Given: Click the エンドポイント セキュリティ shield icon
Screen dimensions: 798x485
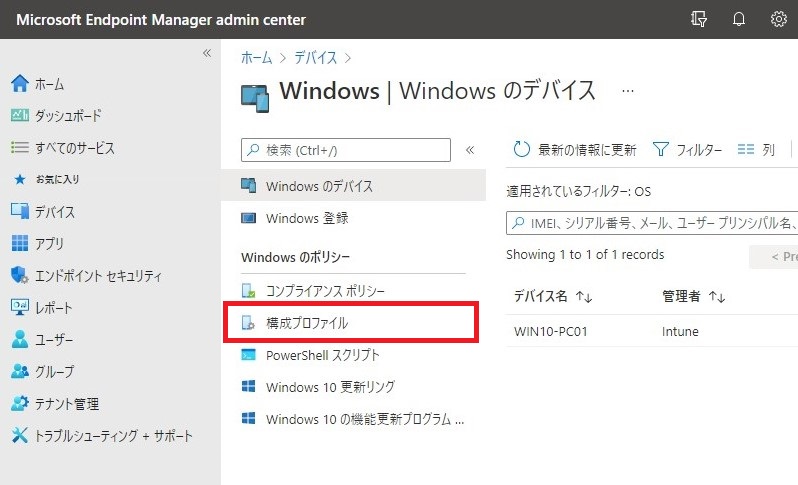Looking at the screenshot, I should [x=20, y=275].
